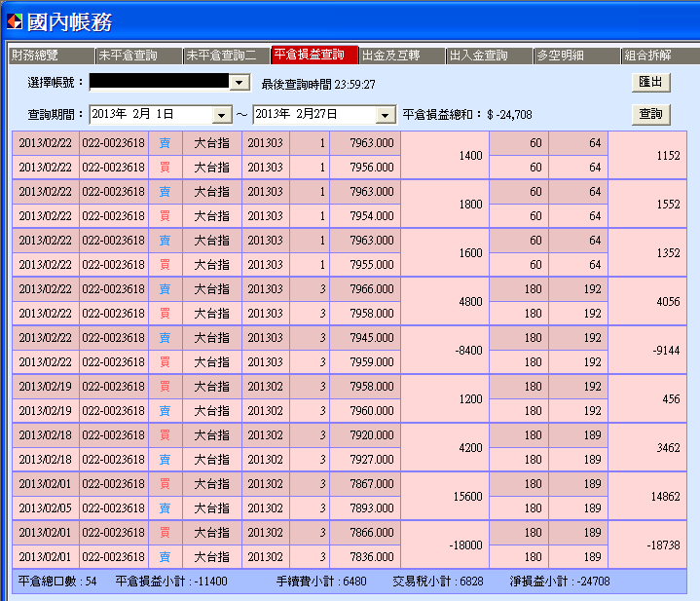Select the price cell 7966.000

[x=365, y=289]
